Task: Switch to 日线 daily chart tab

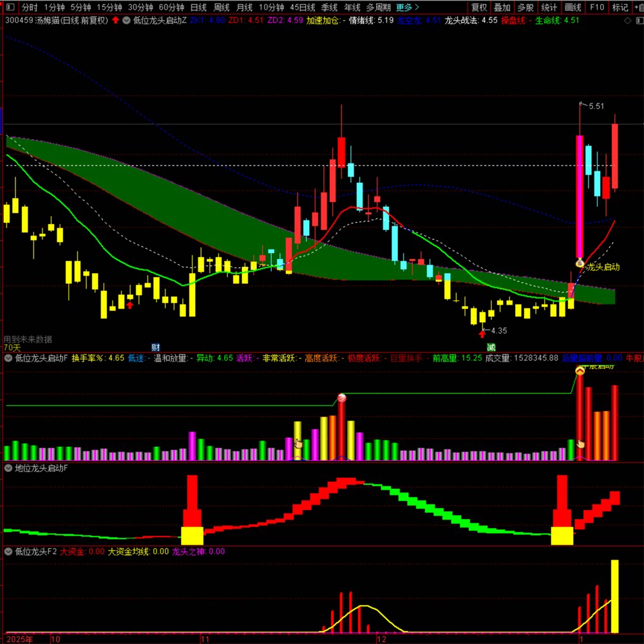Action: coord(198,7)
